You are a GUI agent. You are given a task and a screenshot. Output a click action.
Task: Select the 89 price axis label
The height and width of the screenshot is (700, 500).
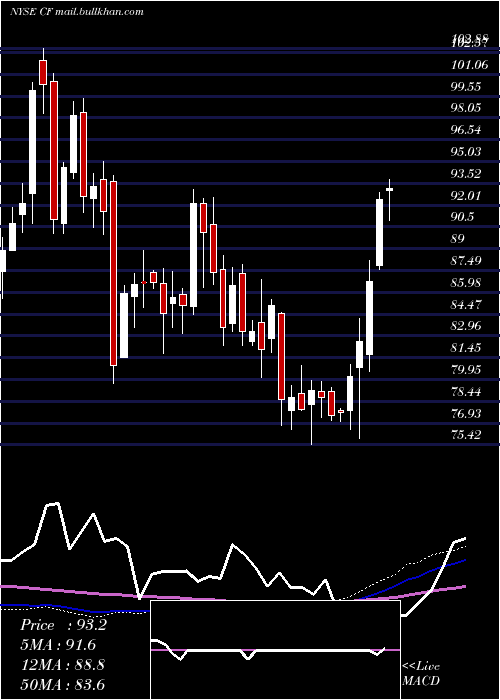click(458, 239)
